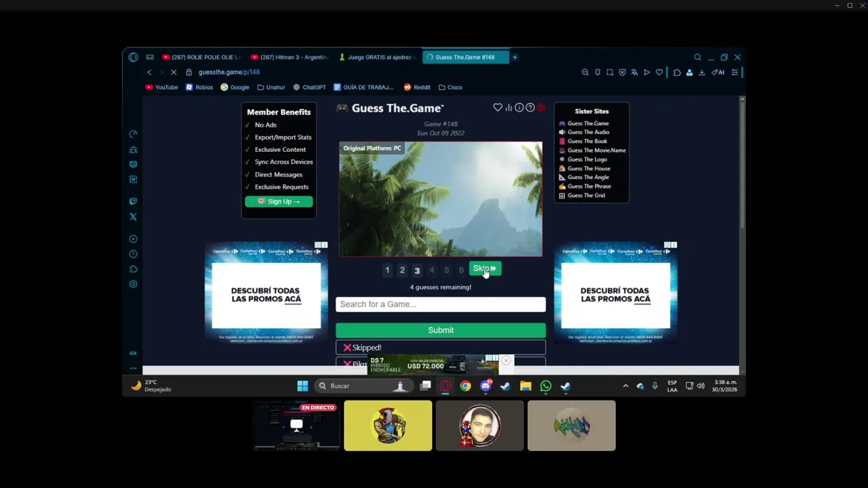The width and height of the screenshot is (868, 488).
Task: Click the translate page icon in address bar
Action: tap(634, 73)
